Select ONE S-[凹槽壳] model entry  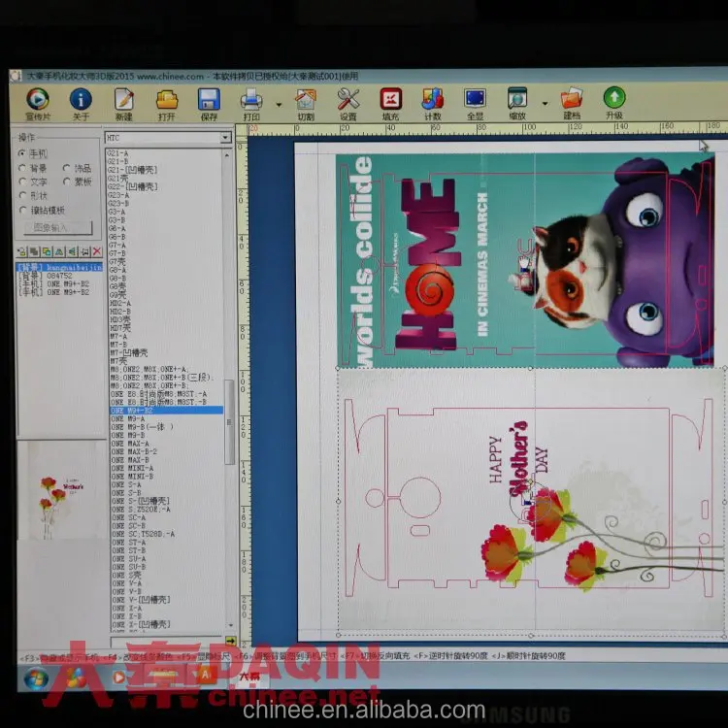point(140,501)
